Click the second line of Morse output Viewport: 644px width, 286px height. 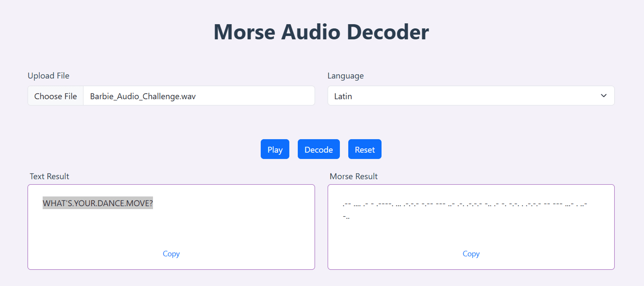pos(346,217)
